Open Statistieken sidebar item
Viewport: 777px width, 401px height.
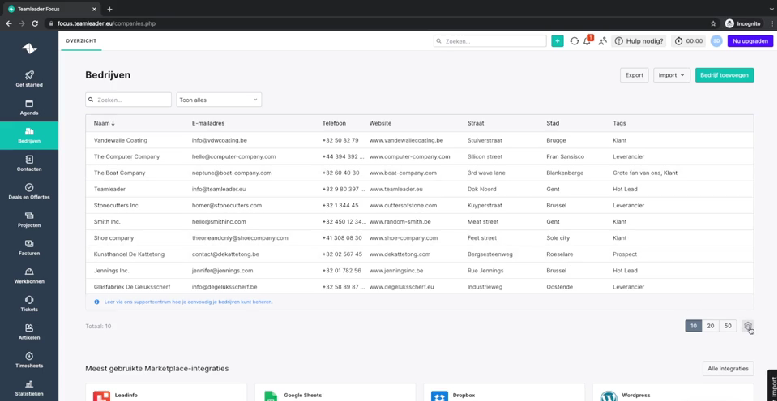pos(29,388)
